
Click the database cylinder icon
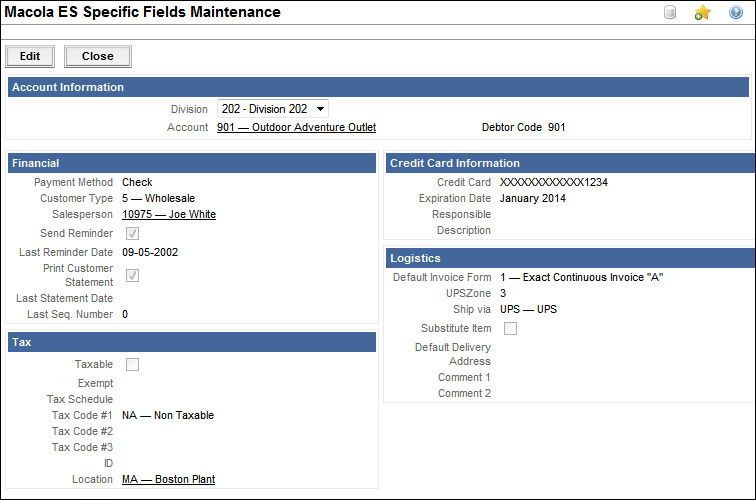pos(671,13)
